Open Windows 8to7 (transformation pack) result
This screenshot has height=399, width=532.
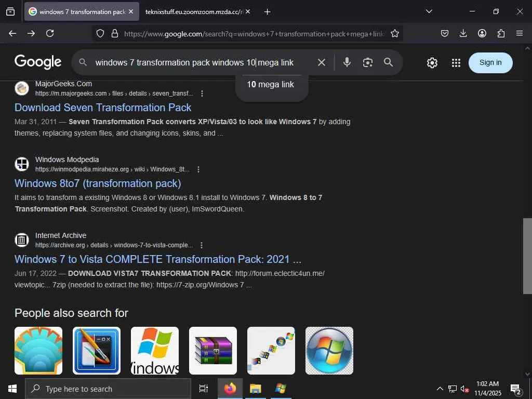(98, 183)
